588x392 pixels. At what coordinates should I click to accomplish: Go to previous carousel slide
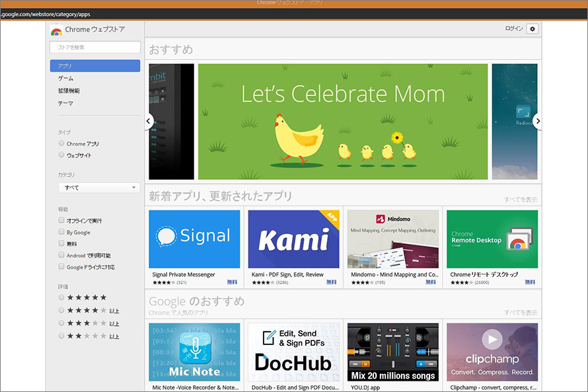(x=149, y=121)
